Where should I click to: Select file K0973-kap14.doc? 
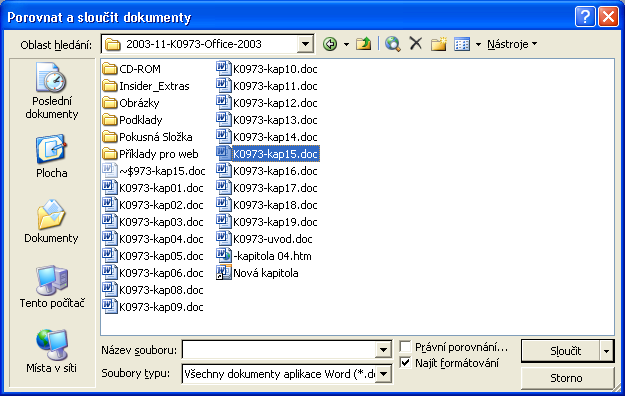(x=267, y=137)
